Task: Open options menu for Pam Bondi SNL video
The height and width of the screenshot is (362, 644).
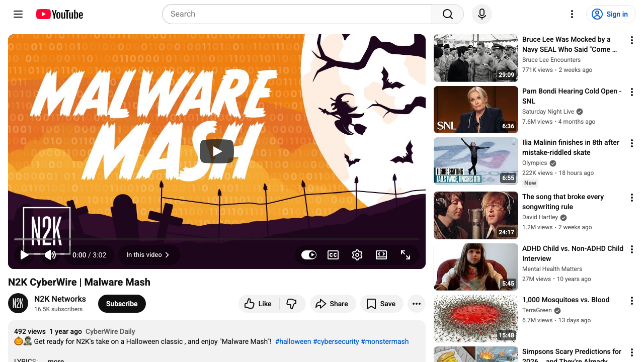Action: tap(632, 92)
